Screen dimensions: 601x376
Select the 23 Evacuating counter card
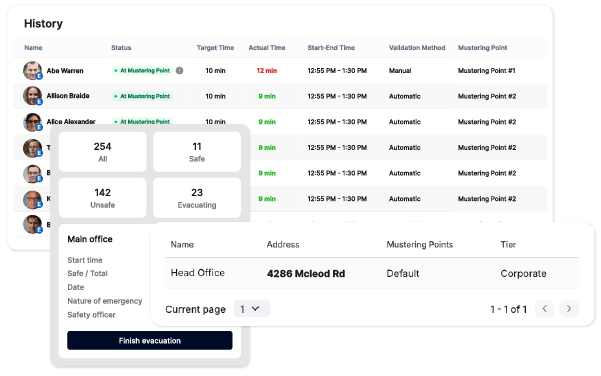coord(197,198)
